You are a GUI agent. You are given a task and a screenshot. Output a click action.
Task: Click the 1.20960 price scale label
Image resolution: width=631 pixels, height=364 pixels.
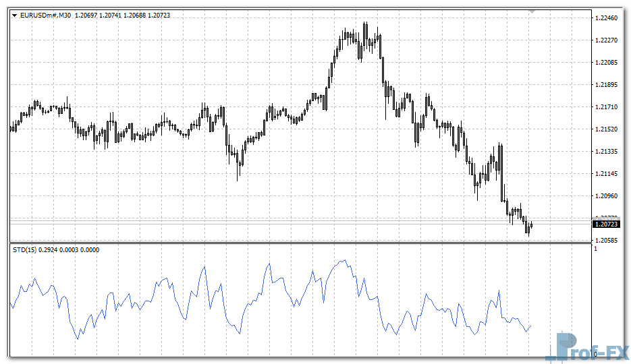click(x=609, y=196)
